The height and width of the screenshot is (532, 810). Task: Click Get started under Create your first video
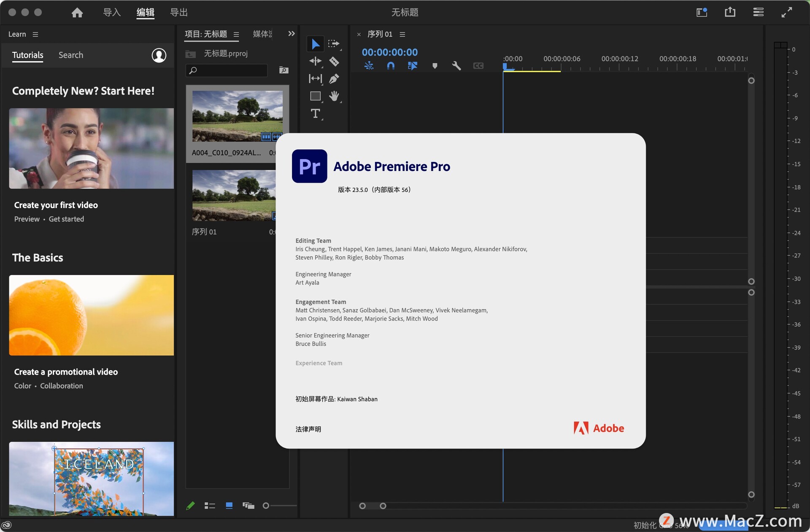66,219
